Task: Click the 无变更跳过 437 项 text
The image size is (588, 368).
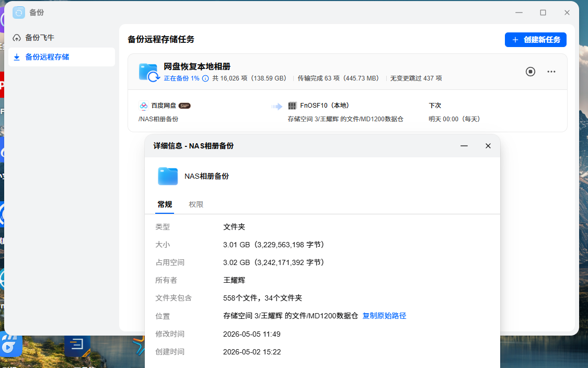Action: coord(416,78)
